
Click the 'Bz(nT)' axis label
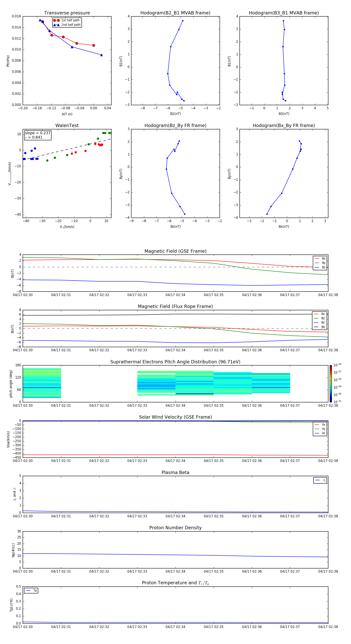[x=175, y=227]
